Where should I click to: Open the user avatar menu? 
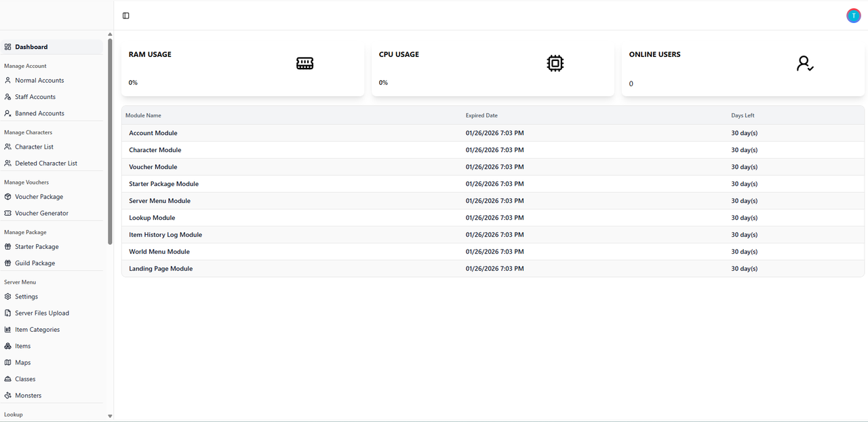point(853,16)
